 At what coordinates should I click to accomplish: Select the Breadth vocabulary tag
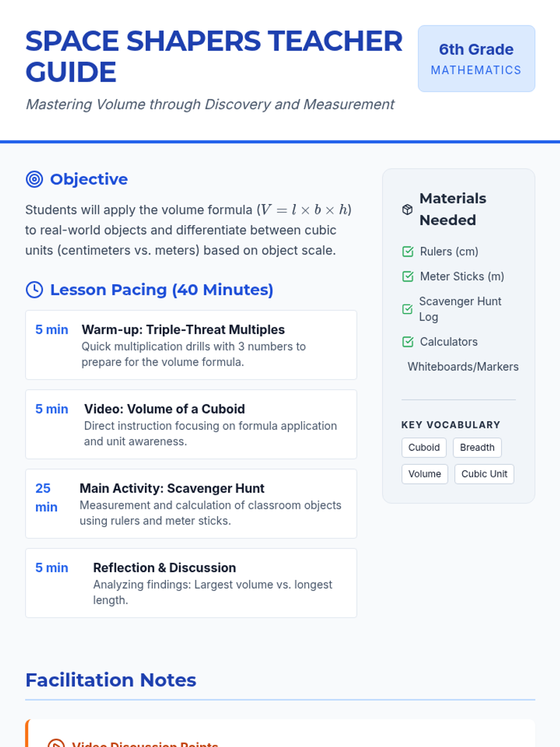(477, 447)
